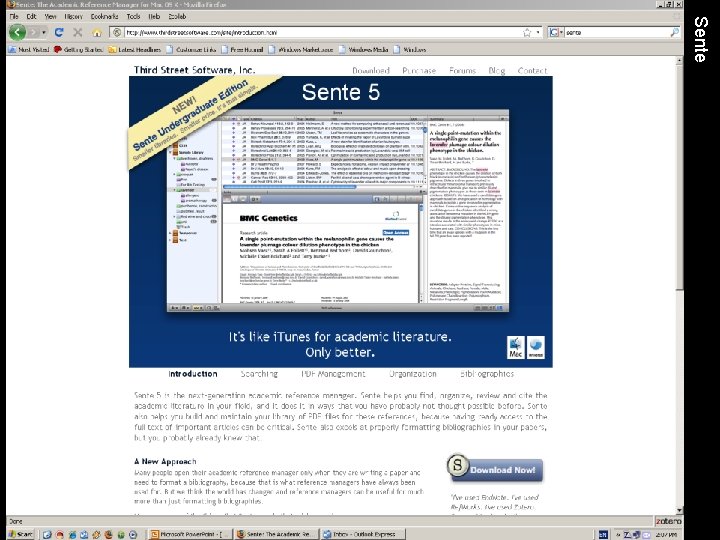Click the grayed Forward arrow button
720x540 pixels.
[x=34, y=32]
